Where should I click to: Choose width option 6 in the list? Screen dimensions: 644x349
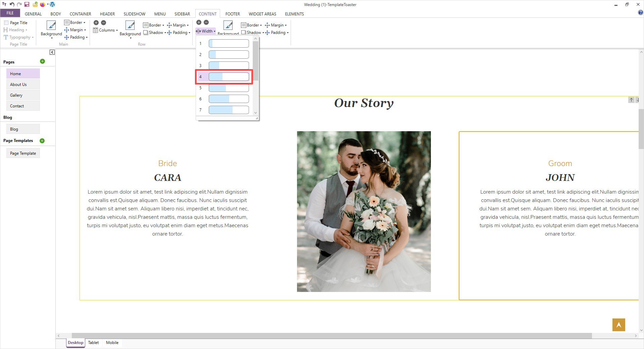tap(229, 99)
